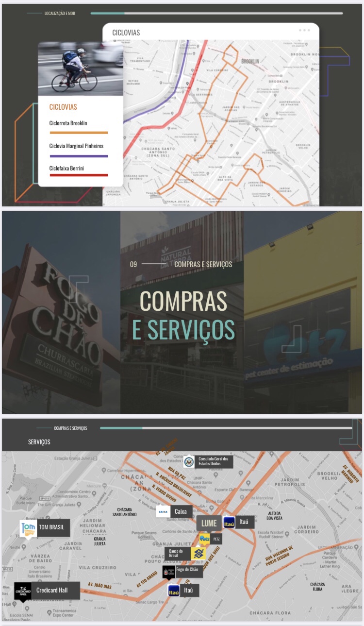The width and height of the screenshot is (364, 626).
Task: Click the red Ciclofaixa Berrini legend line
Action: pyautogui.click(x=78, y=175)
